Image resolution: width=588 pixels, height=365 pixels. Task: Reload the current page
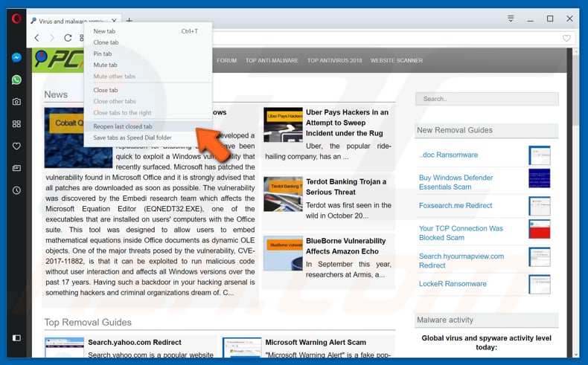click(x=68, y=38)
